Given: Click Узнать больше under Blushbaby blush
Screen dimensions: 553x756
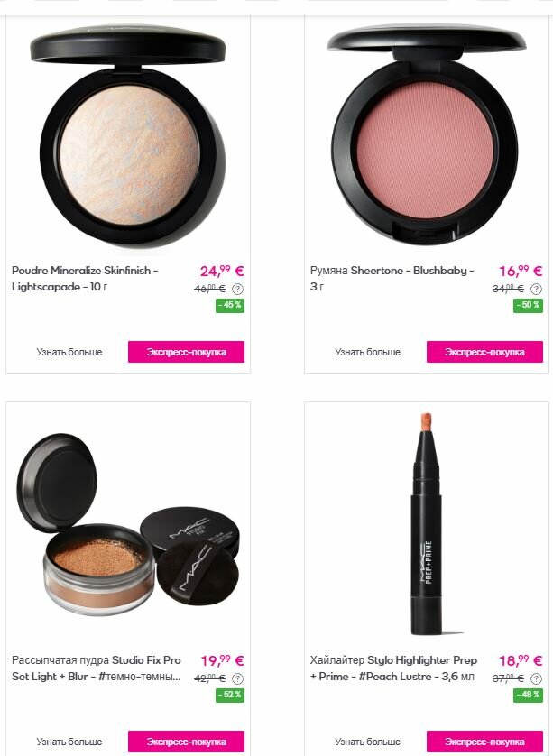Looking at the screenshot, I should 368,352.
